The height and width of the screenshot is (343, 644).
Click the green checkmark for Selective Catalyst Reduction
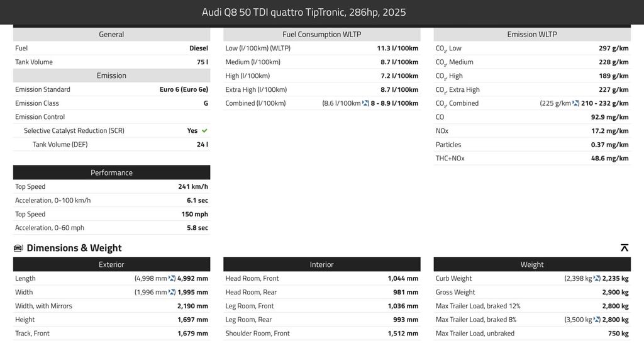(204, 131)
